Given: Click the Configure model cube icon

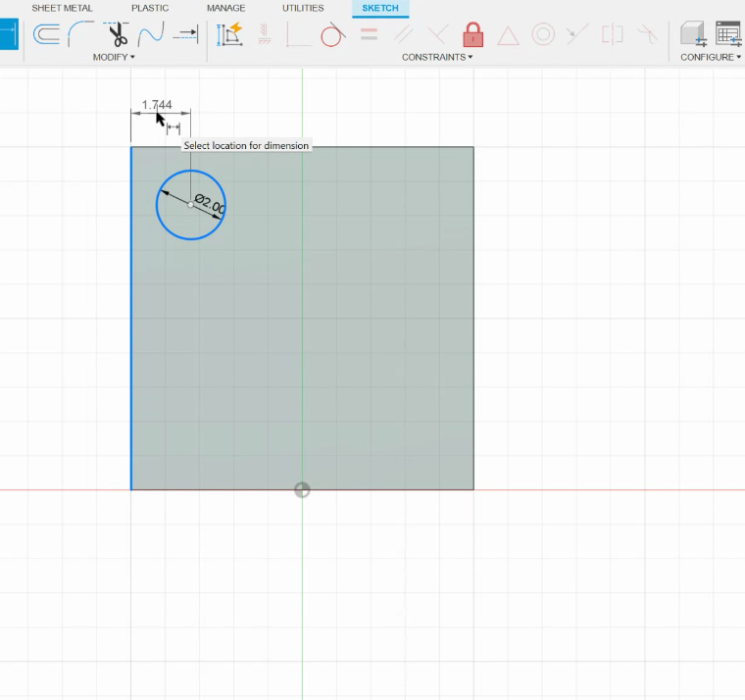Looking at the screenshot, I should click(693, 33).
